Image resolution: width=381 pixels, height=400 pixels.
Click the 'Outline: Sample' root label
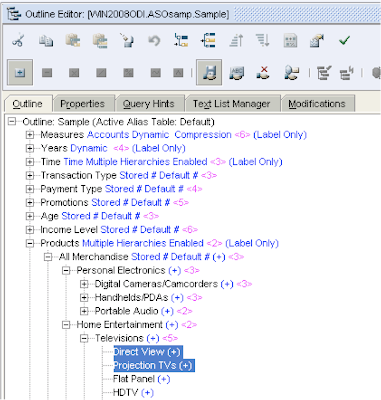pos(56,121)
